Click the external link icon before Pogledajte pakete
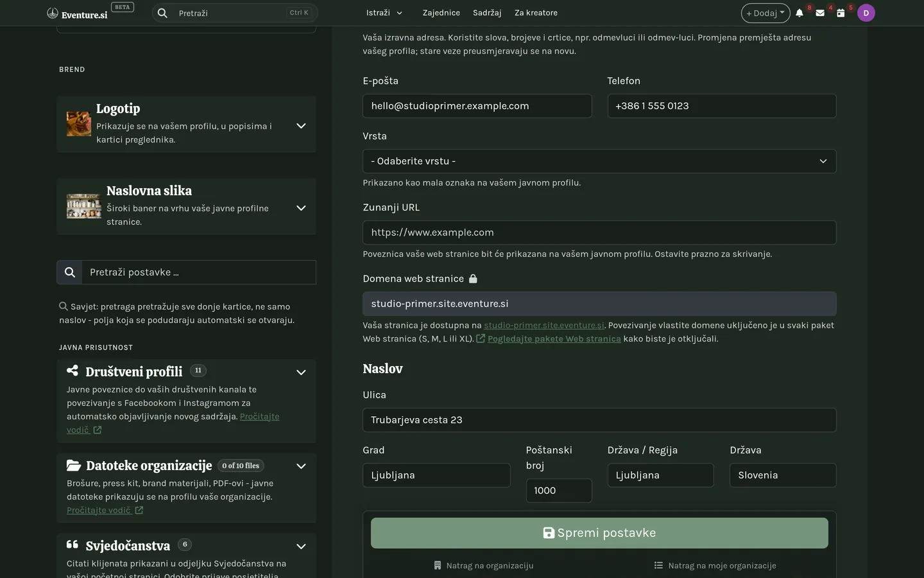 click(481, 338)
